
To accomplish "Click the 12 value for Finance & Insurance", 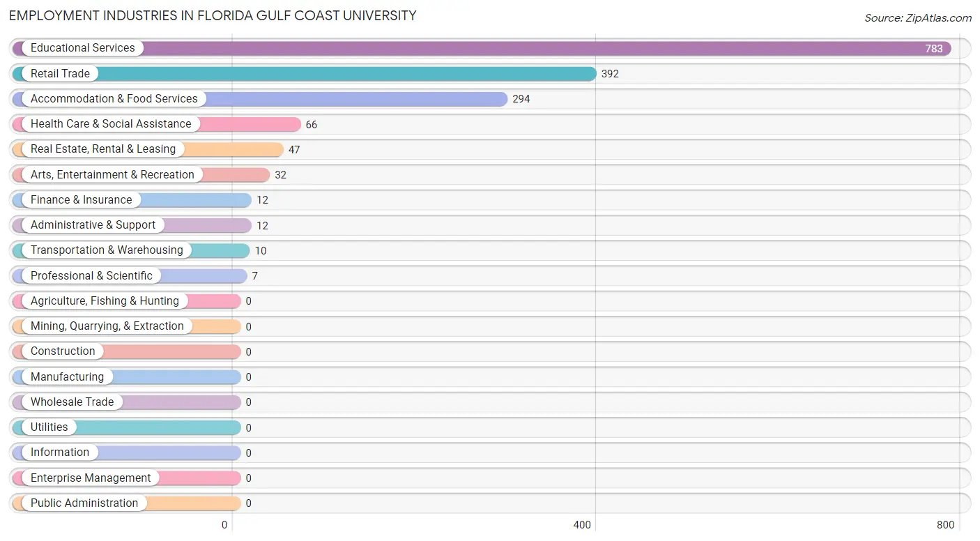I will pyautogui.click(x=262, y=200).
